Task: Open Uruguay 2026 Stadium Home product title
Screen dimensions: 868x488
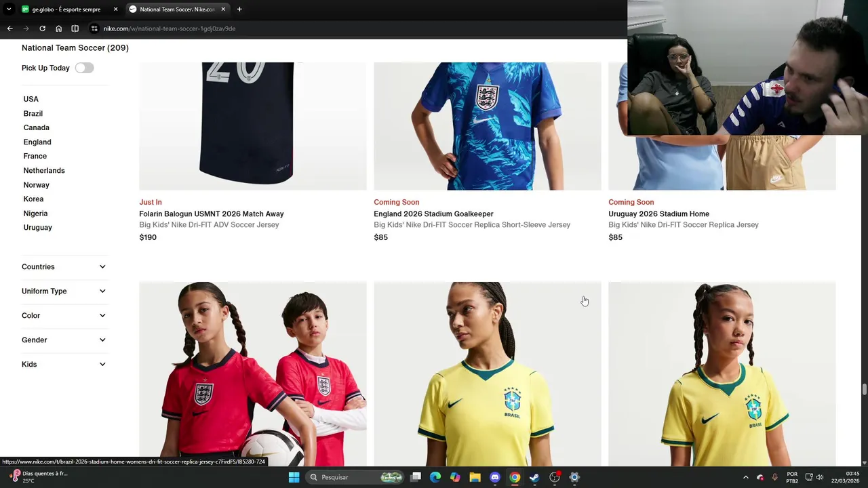Action: 658,213
